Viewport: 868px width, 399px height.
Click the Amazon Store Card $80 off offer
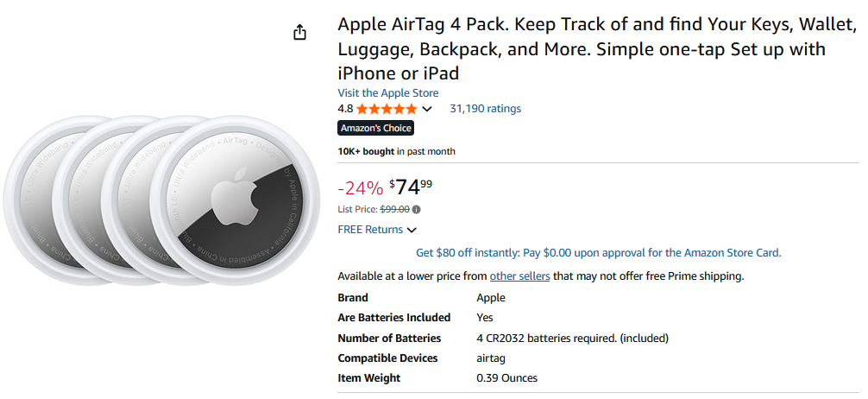click(x=598, y=253)
